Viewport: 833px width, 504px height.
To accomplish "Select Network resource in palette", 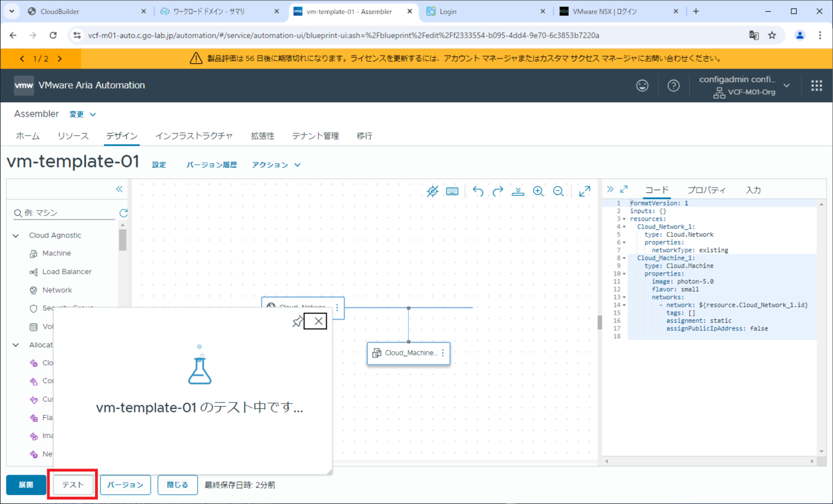I will [x=57, y=290].
